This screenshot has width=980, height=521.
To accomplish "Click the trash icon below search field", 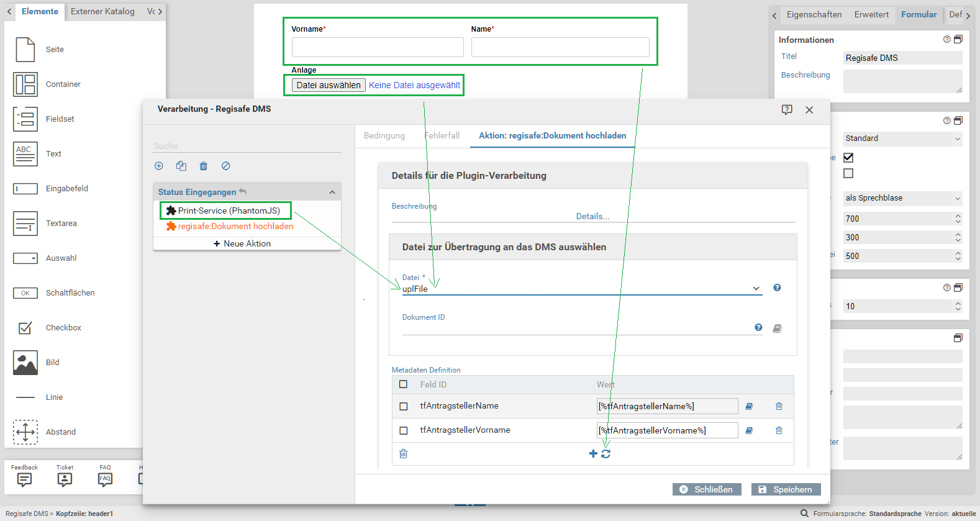I will pos(203,166).
